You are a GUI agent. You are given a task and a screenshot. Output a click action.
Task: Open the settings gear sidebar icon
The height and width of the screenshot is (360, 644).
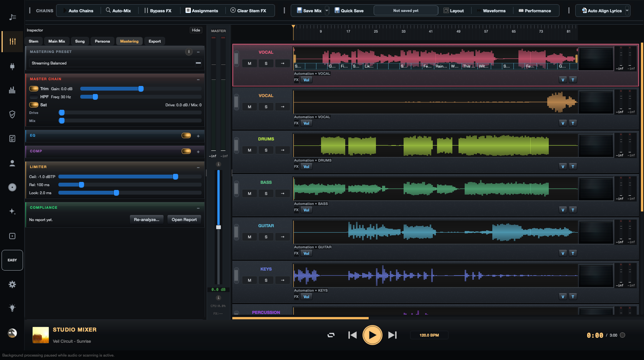click(x=12, y=284)
